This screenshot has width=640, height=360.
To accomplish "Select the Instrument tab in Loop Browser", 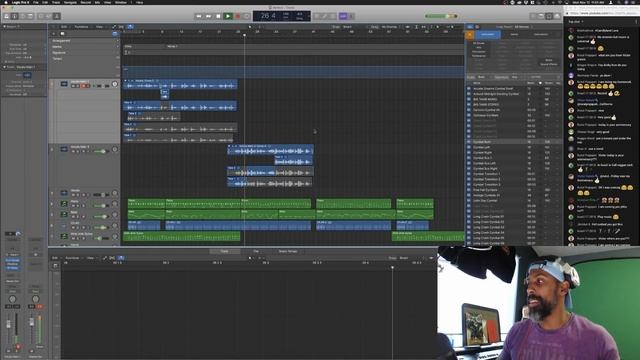I will pos(487,35).
